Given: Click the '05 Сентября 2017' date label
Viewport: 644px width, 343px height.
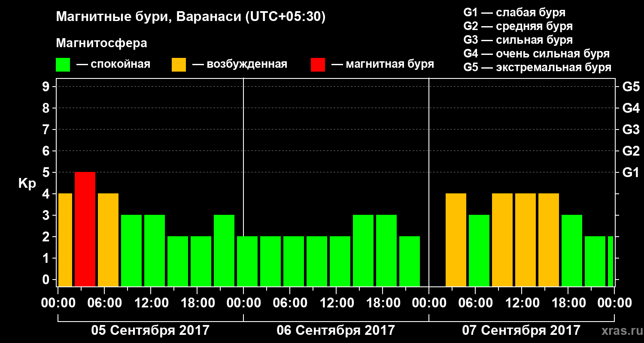Looking at the screenshot, I should point(150,331).
